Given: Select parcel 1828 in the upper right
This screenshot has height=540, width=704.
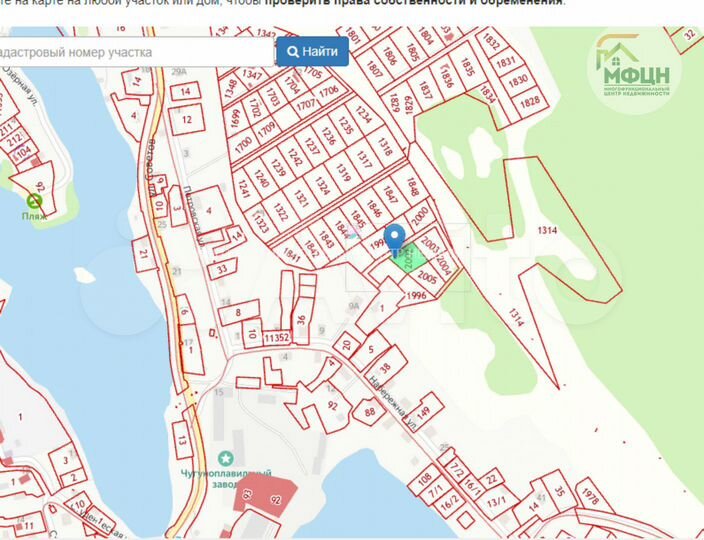Looking at the screenshot, I should [x=530, y=102].
